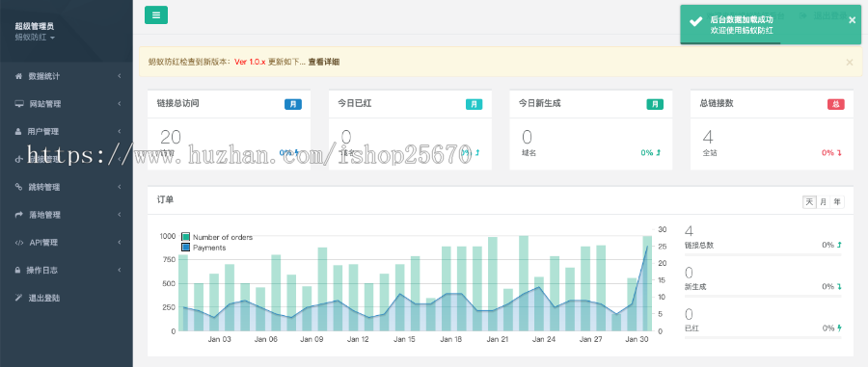Screen dimensions: 868x367
Task: Open the 落地管理 menu item
Action: (67, 215)
